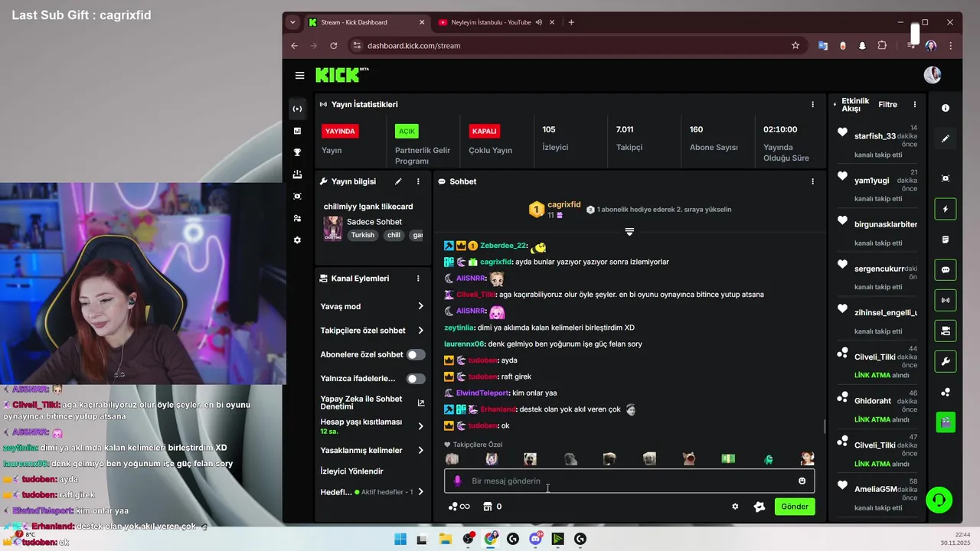Viewport: 980px width, 551px height.
Task: Open the Kick hamburger menu
Action: [299, 75]
